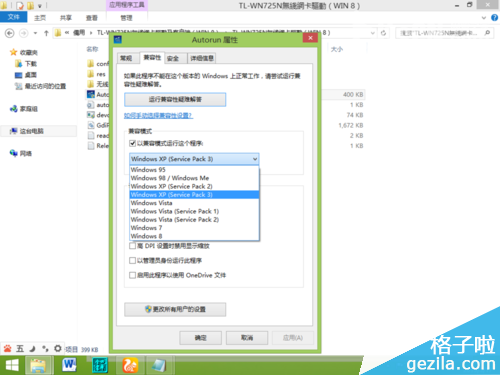Open the manual compatibility settings help link
Screen dimensions: 500x375
point(158,116)
